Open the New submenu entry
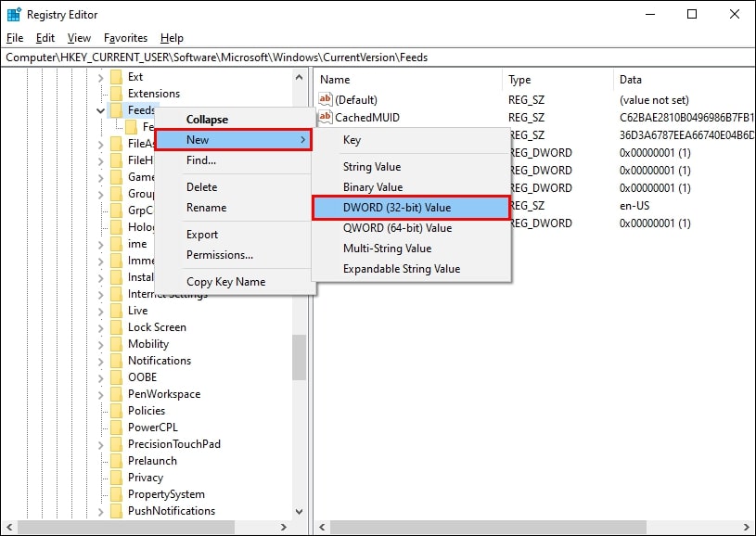The height and width of the screenshot is (536, 756). click(x=234, y=140)
